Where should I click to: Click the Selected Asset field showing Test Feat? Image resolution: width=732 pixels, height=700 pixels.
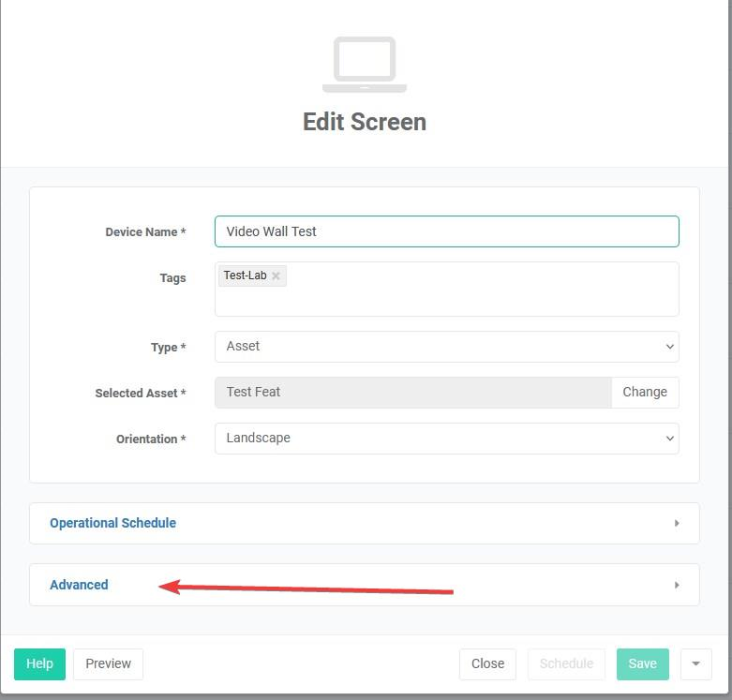[412, 392]
